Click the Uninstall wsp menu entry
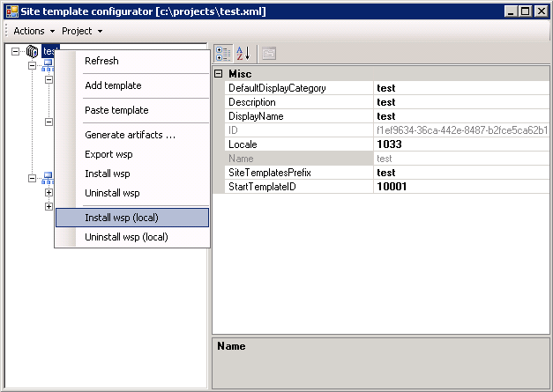The height and width of the screenshot is (392, 553). click(132, 193)
